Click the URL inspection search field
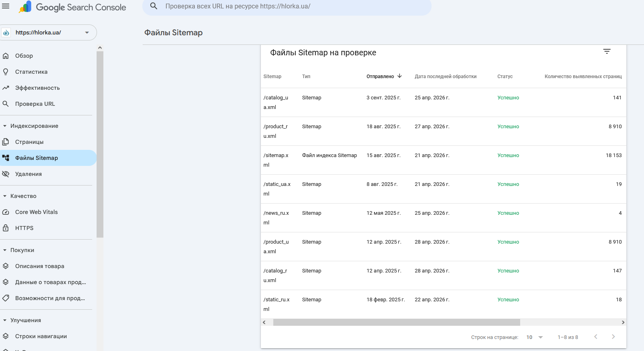Viewport: 644px width, 351px height. tap(289, 6)
